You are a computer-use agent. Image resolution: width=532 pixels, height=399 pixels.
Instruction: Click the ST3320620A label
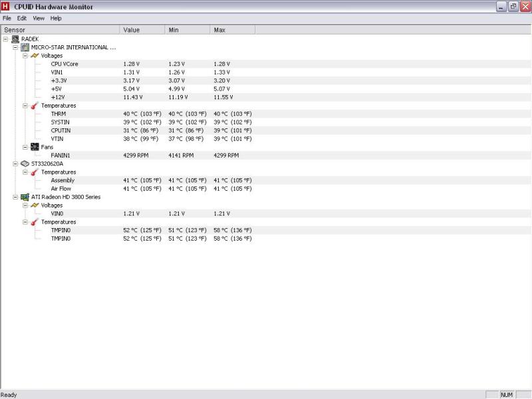coord(47,164)
